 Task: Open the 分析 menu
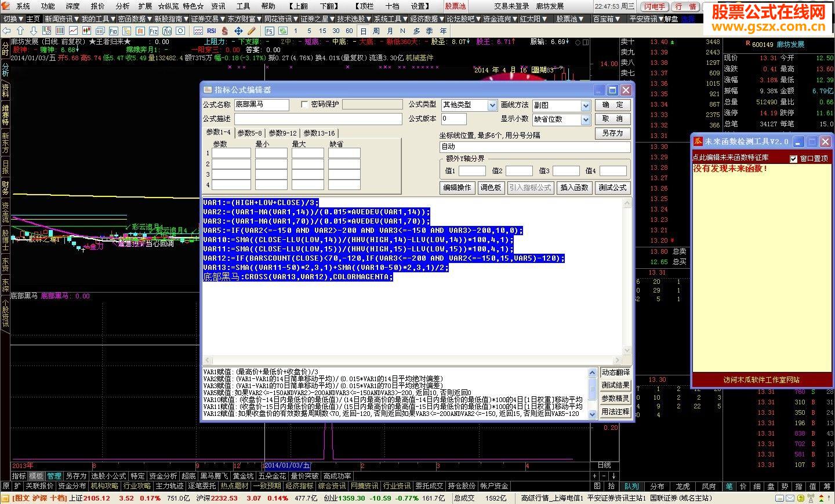(x=122, y=6)
